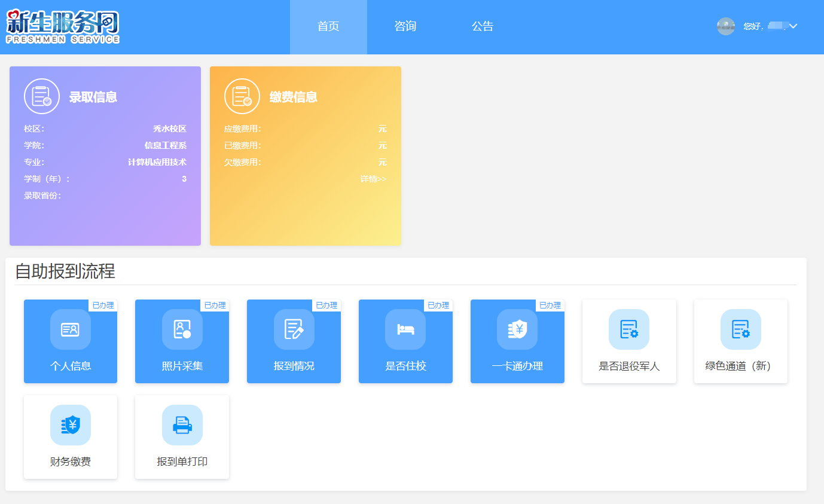The width and height of the screenshot is (824, 504).
Task: Click the 是否住校 card label
Action: [x=405, y=366]
